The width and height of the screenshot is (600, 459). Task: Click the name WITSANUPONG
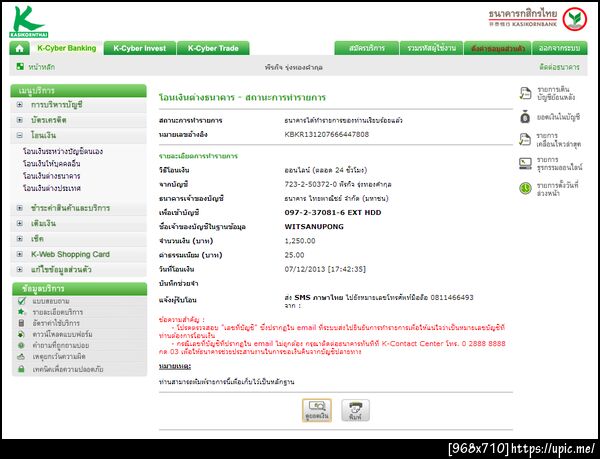point(314,226)
